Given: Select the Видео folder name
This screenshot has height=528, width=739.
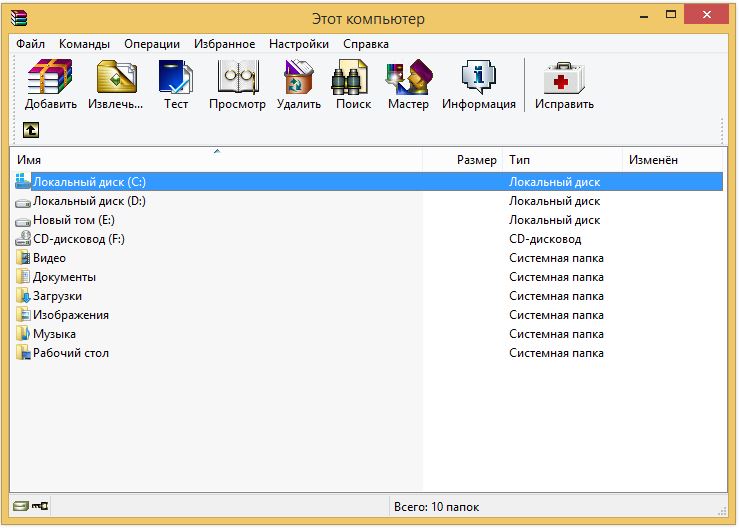Looking at the screenshot, I should (x=49, y=258).
